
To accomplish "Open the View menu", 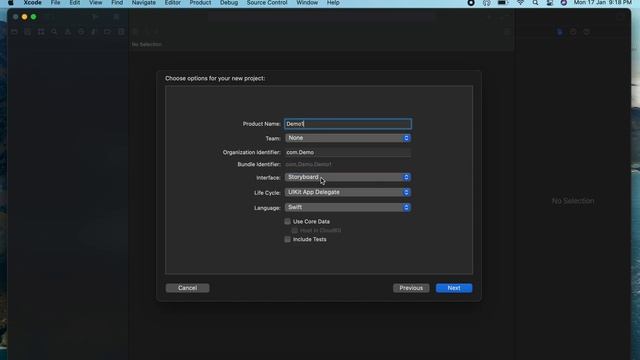I will pos(96,3).
